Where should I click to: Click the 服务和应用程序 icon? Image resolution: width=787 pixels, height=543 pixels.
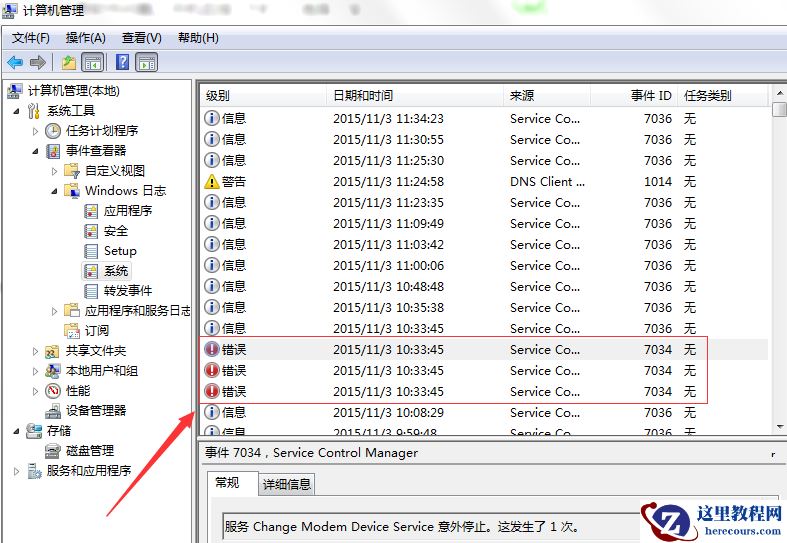pos(34,471)
